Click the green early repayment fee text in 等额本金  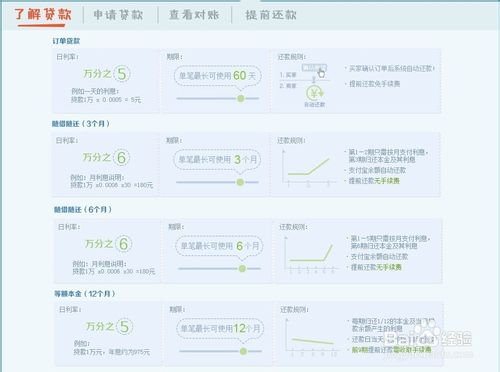pyautogui.click(x=392, y=350)
